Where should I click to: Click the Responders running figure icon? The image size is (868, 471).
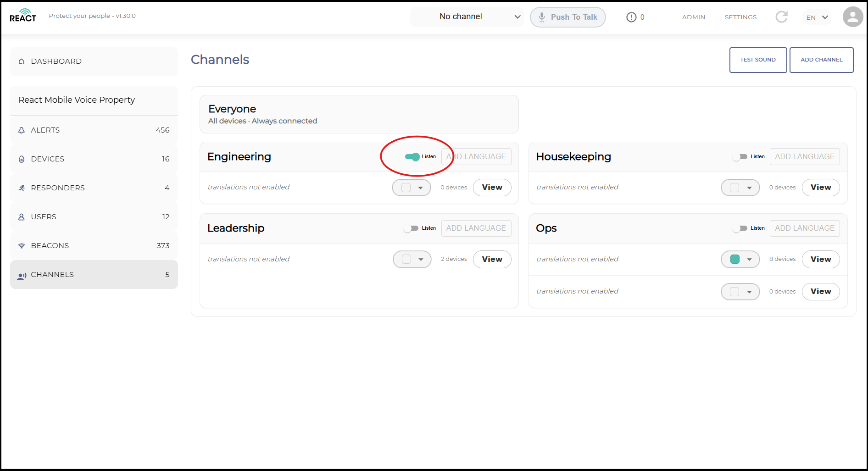pyautogui.click(x=22, y=188)
